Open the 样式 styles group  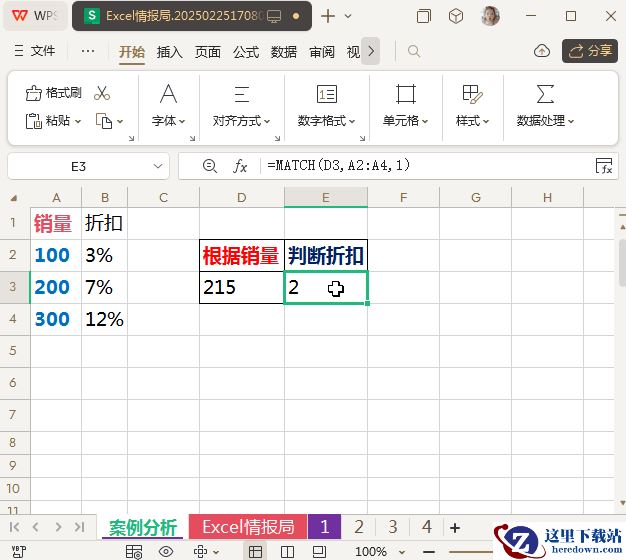(472, 105)
